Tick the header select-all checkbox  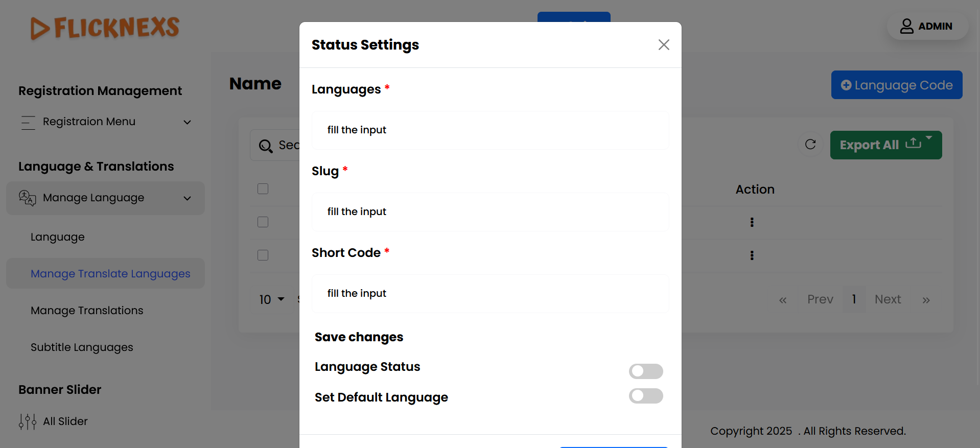point(263,189)
